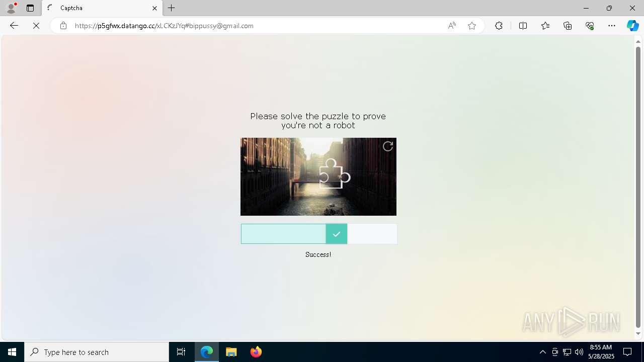Open the Favorites list icon
The width and height of the screenshot is (644, 362).
(545, 26)
